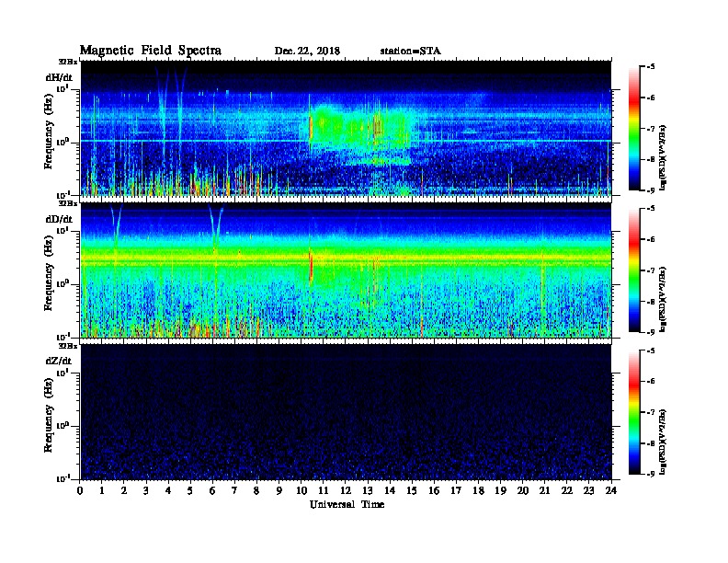Click the -6 value on dD/dt color scale

click(651, 239)
